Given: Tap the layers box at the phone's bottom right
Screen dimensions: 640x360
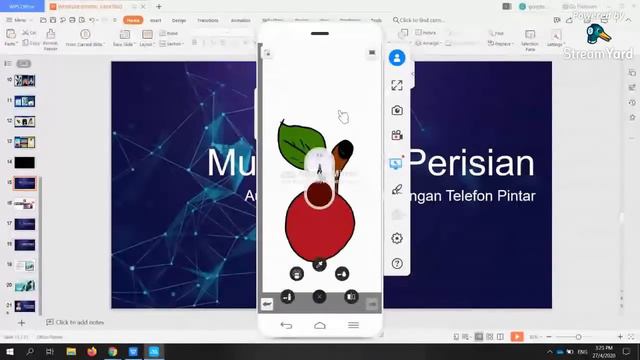Looking at the screenshot, I should tap(372, 304).
